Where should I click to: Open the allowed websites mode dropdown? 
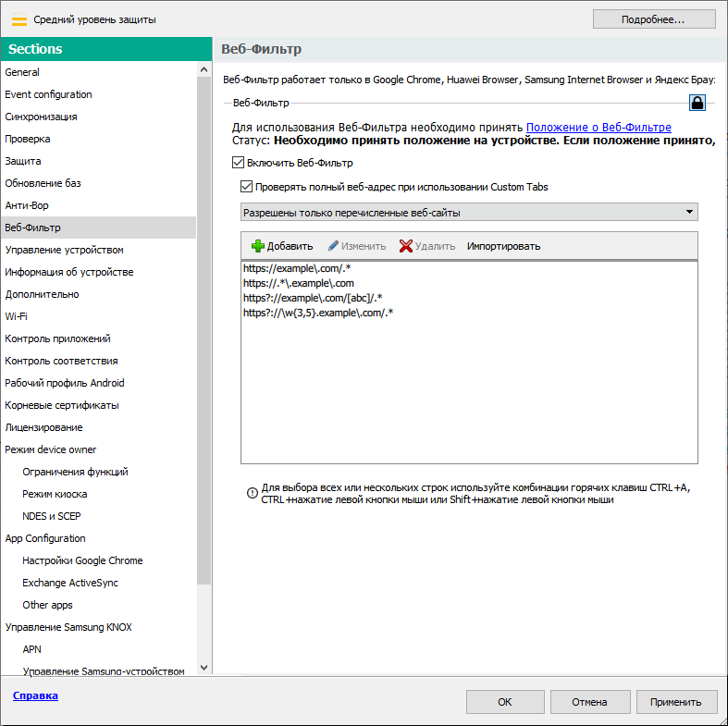click(x=468, y=213)
